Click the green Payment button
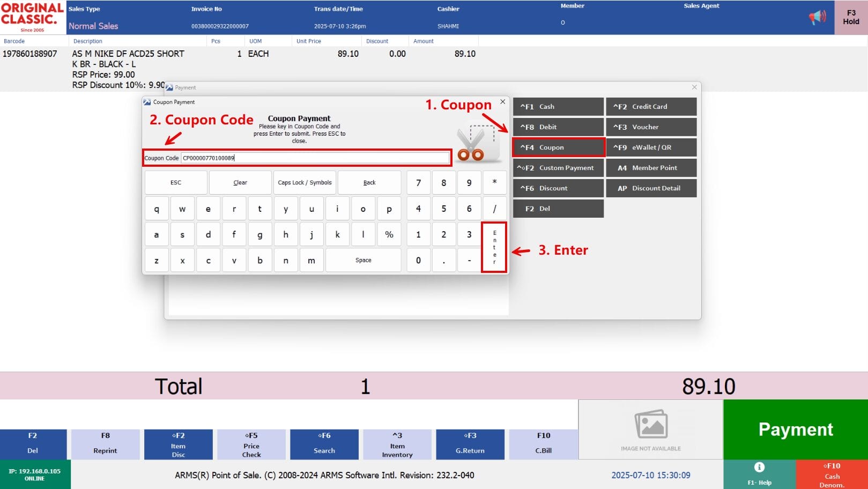The image size is (868, 489). (x=795, y=429)
